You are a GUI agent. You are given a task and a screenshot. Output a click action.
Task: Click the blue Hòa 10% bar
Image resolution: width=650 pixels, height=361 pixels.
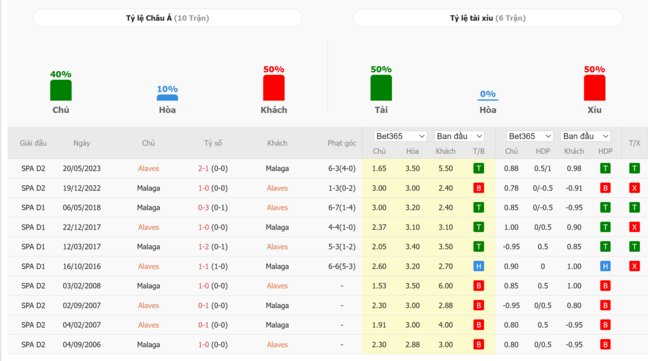click(167, 98)
